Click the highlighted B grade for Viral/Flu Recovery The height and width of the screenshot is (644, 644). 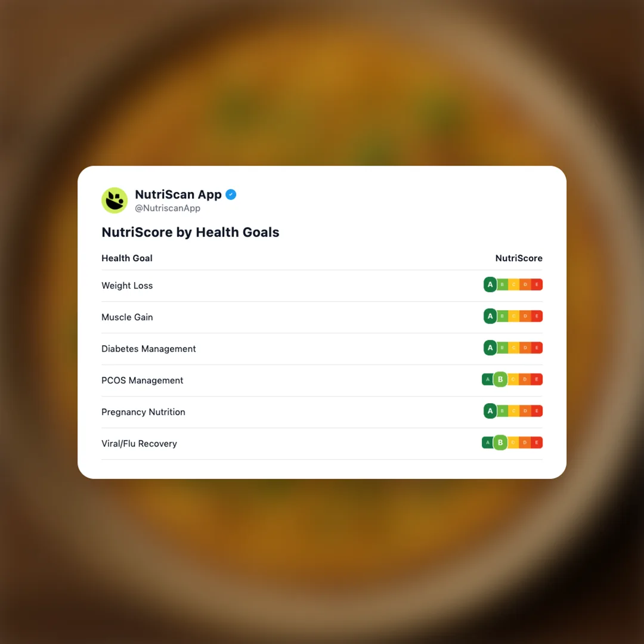coord(500,442)
